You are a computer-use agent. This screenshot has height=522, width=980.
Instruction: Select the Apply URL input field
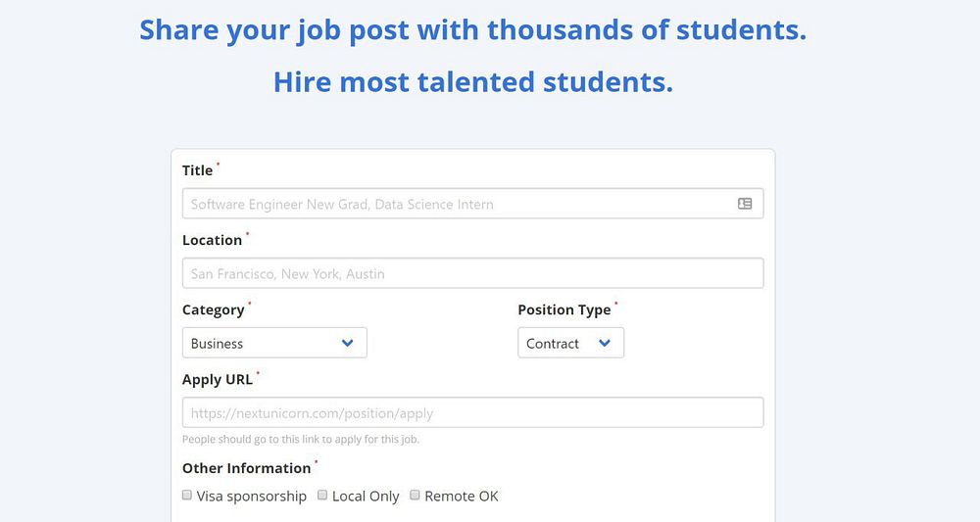(472, 412)
